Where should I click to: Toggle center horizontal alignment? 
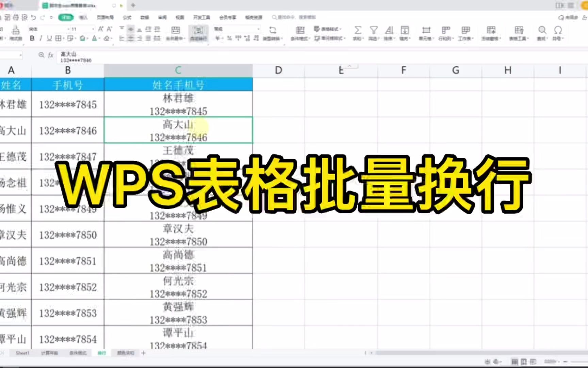point(130,38)
